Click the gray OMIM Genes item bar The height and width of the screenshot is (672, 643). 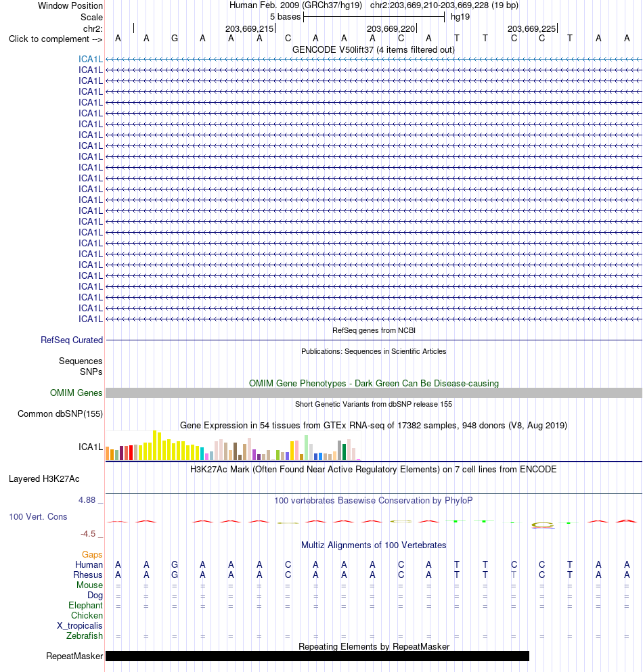point(374,393)
